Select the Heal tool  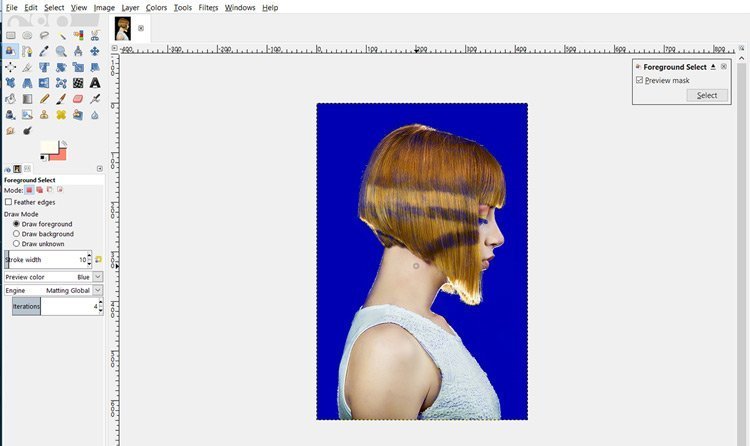[x=61, y=115]
